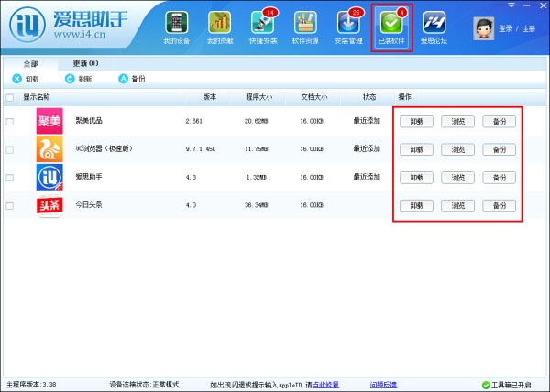Image resolution: width=550 pixels, height=392 pixels.
Task: Click 卸载 button for UC浏览器
Action: point(417,149)
